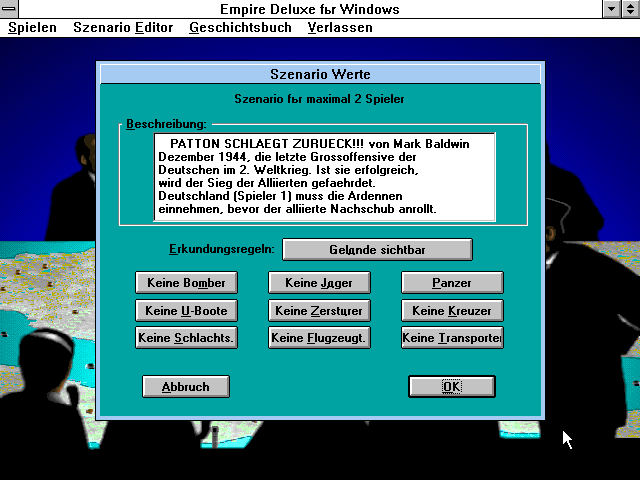Open the Spielen menu
This screenshot has height=480, width=640.
(x=32, y=27)
